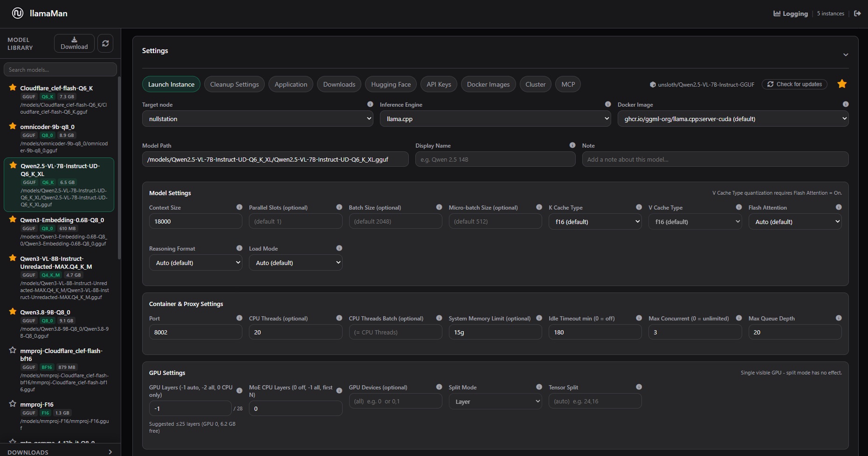Show info for Docker Image

click(x=845, y=104)
